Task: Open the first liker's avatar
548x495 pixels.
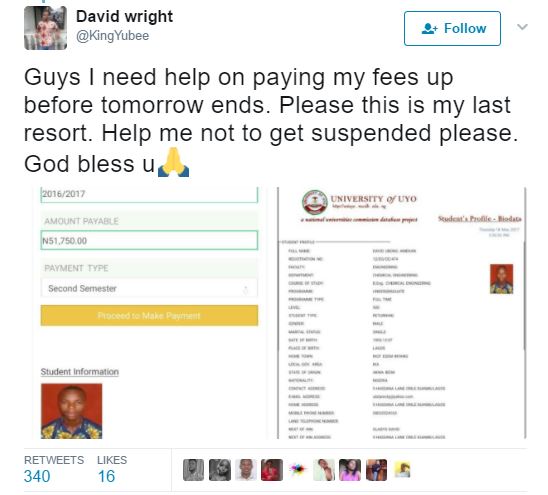Action: [193, 470]
